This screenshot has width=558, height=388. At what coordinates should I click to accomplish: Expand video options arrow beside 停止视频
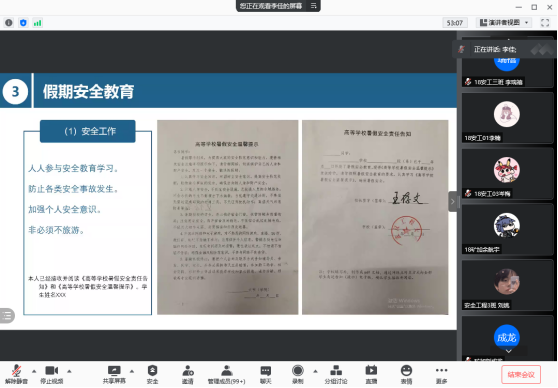pos(69,371)
